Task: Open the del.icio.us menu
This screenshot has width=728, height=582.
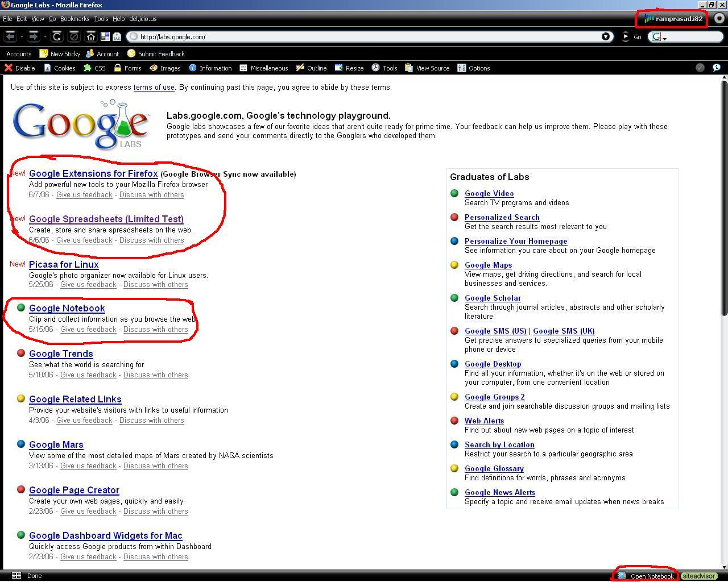Action: 143,19
